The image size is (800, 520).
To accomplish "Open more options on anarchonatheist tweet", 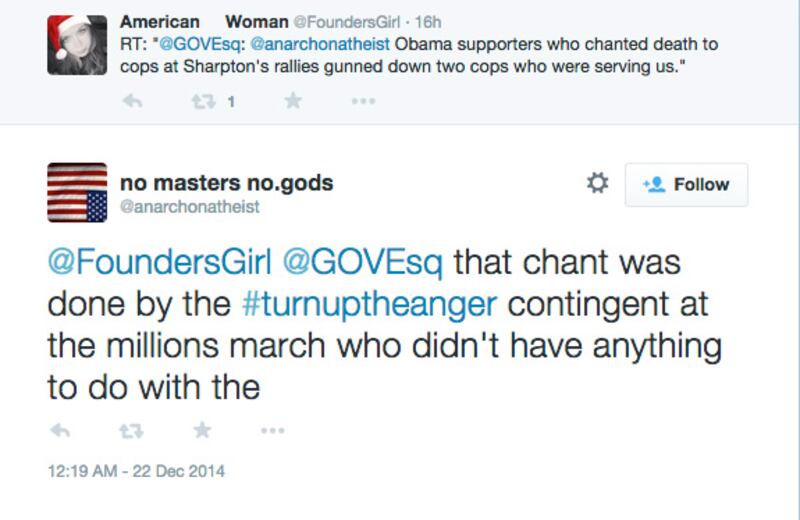I will tap(272, 430).
